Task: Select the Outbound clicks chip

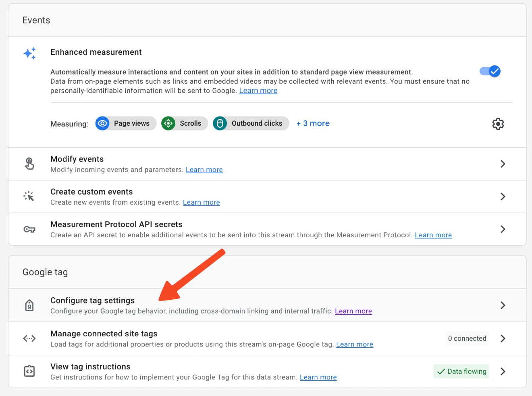Action: coord(251,123)
